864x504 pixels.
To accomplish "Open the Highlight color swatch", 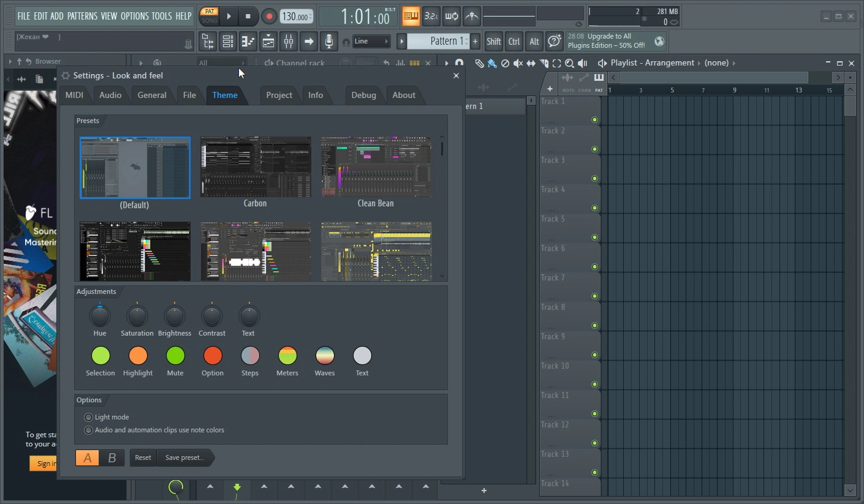I will tap(138, 355).
